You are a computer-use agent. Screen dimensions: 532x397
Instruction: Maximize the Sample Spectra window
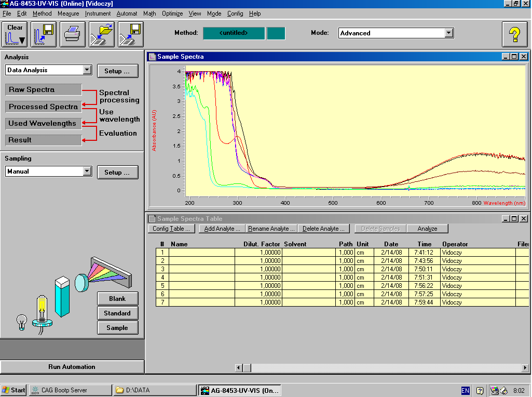point(514,57)
